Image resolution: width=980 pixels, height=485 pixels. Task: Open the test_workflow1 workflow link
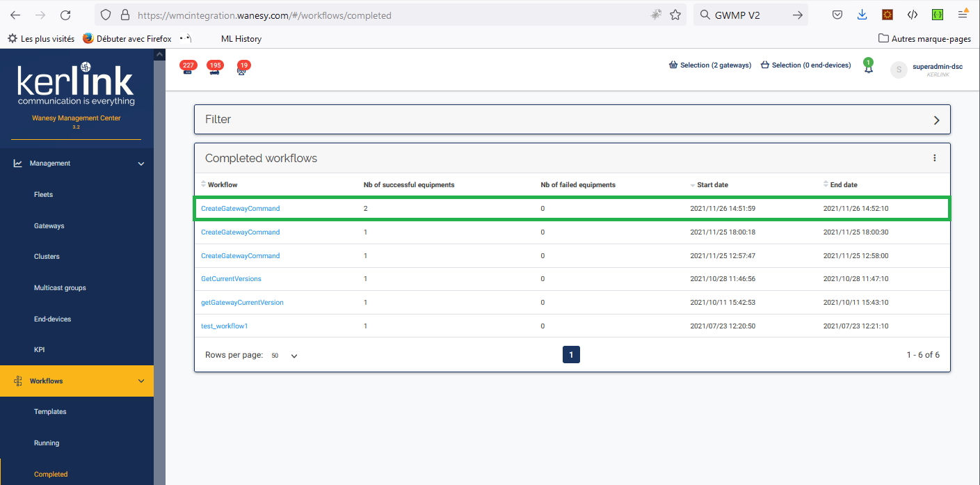pos(224,326)
